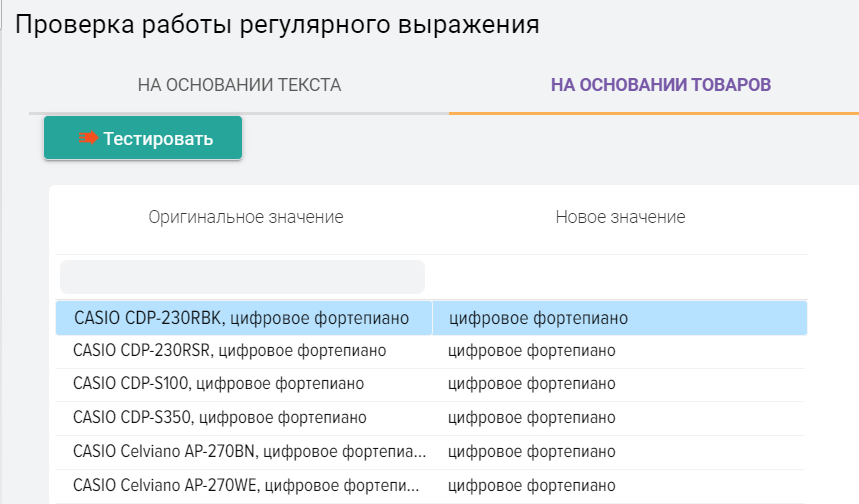
Task: Switch to the «На основании текста» tab
Action: (x=239, y=85)
